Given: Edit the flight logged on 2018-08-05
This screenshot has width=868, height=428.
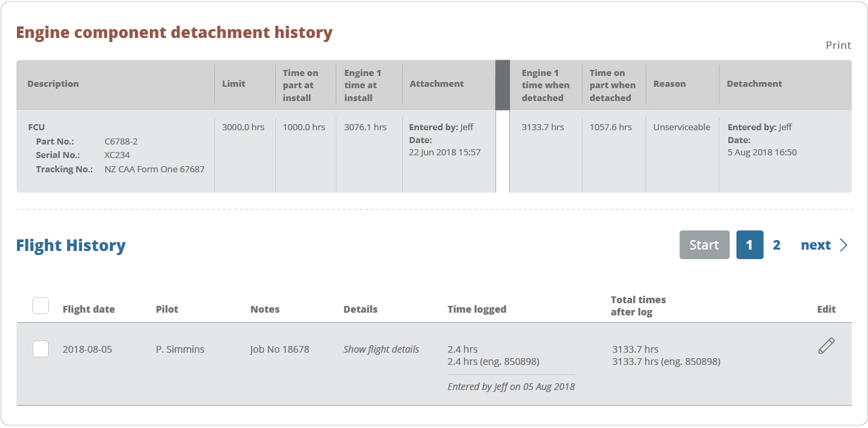Looking at the screenshot, I should point(826,345).
